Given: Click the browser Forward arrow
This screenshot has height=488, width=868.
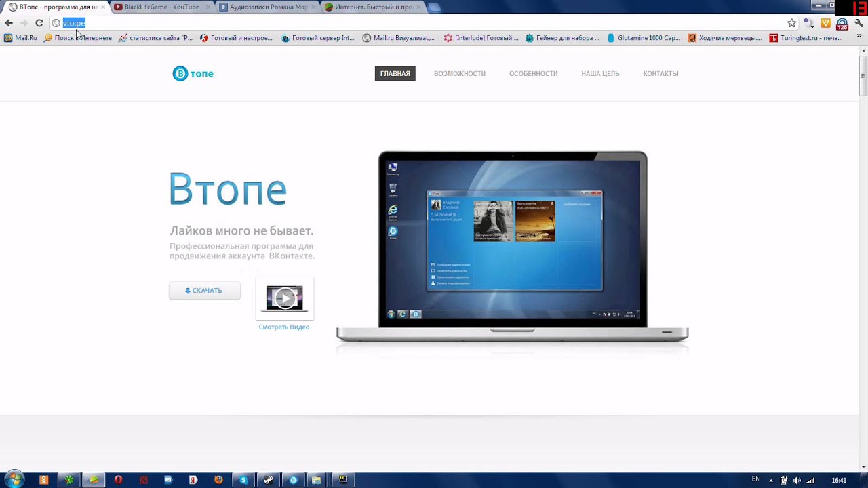Looking at the screenshot, I should 24,23.
